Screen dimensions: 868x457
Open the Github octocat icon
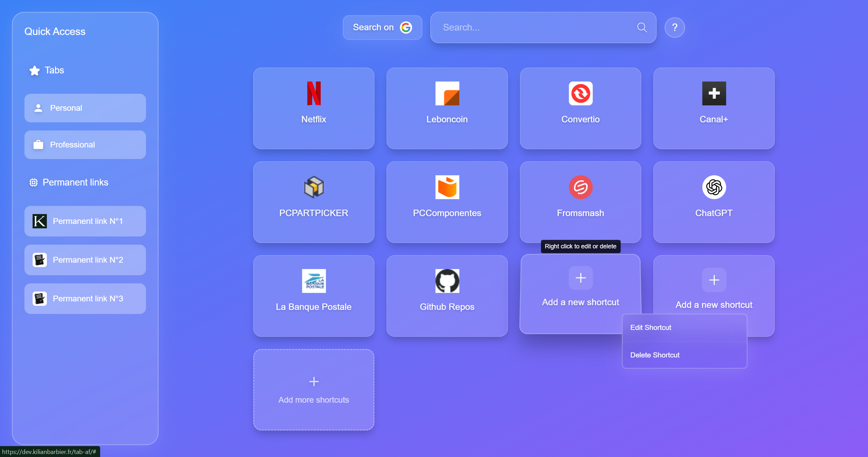pyautogui.click(x=447, y=281)
